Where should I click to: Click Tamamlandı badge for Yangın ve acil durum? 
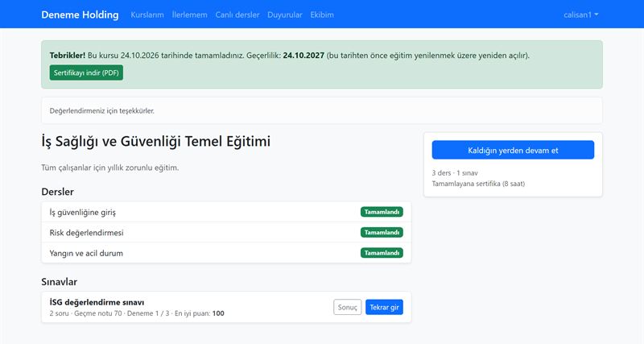point(382,253)
